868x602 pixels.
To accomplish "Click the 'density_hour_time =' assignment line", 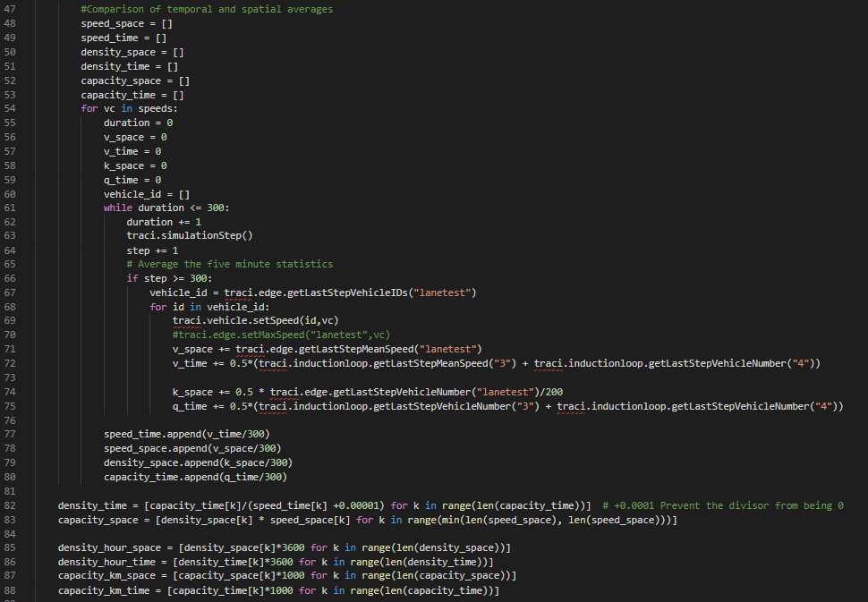I will click(276, 562).
